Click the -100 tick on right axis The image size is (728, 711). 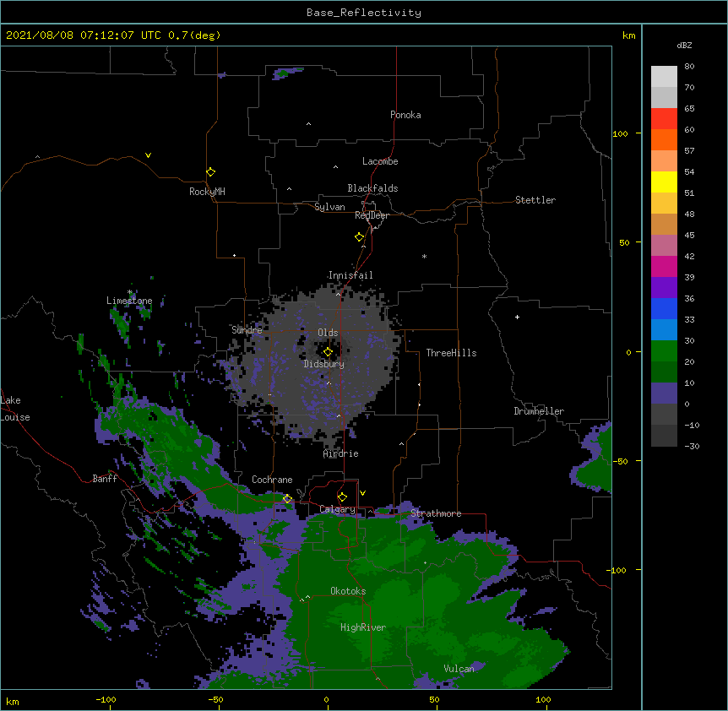click(x=617, y=570)
